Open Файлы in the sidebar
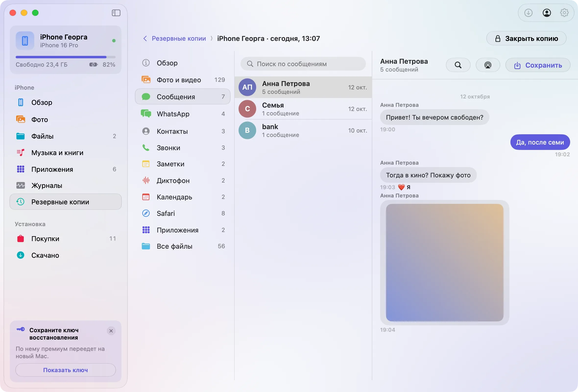Image resolution: width=578 pixels, height=392 pixels. tap(65, 136)
